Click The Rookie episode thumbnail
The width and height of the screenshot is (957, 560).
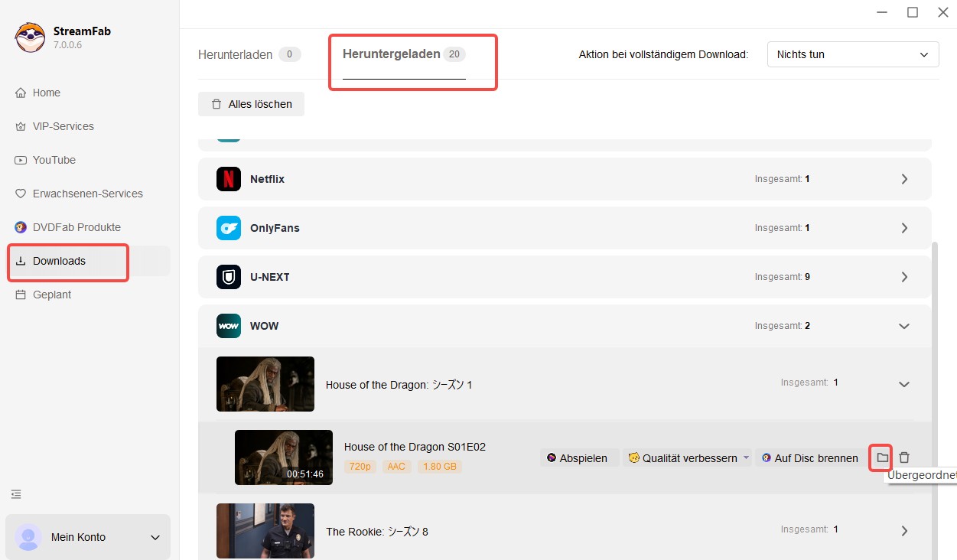click(x=265, y=530)
